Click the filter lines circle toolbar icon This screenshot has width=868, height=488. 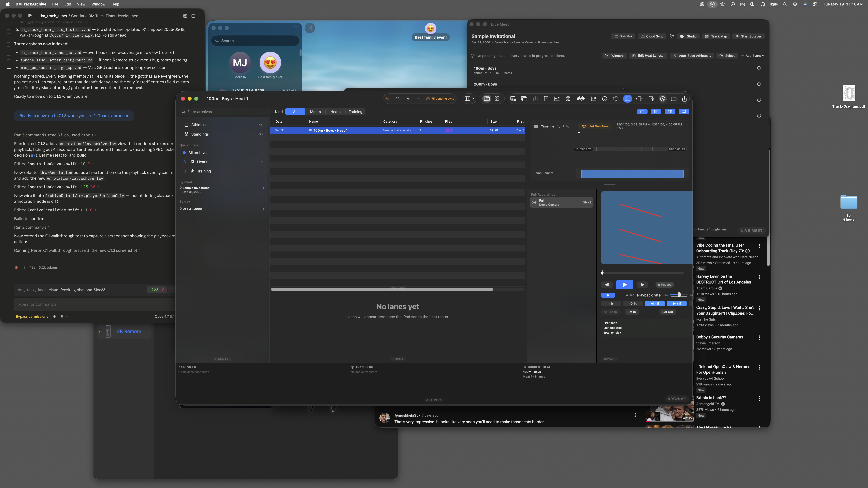[x=605, y=99]
